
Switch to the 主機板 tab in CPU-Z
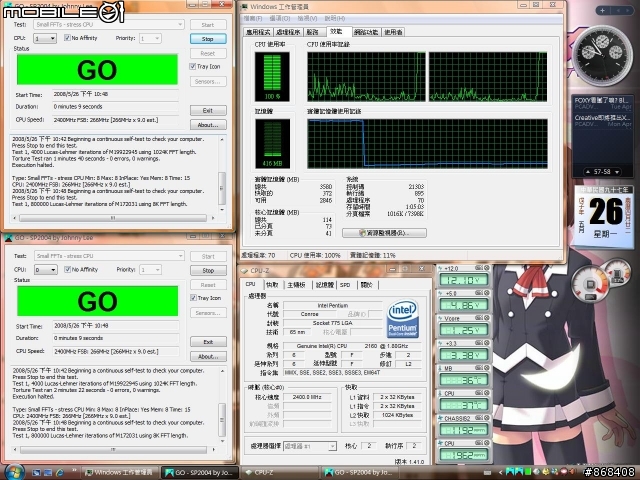296,284
